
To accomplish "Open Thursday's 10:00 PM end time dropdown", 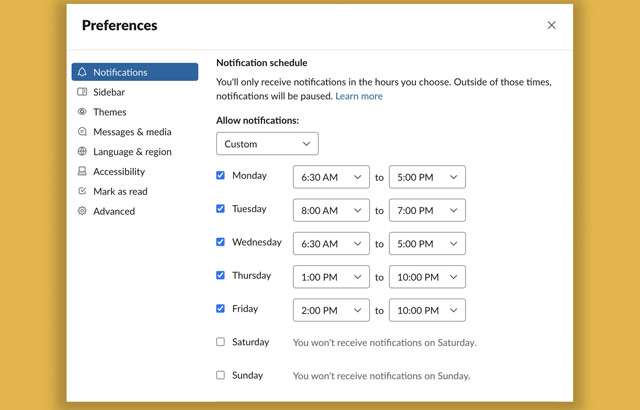I will pyautogui.click(x=427, y=277).
